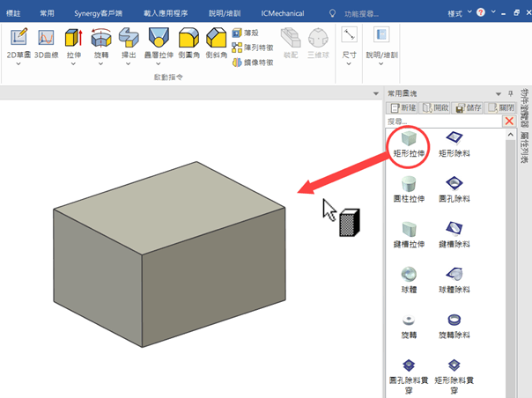
Task: Open the 尺寸 dimension tool
Action: pyautogui.click(x=349, y=42)
